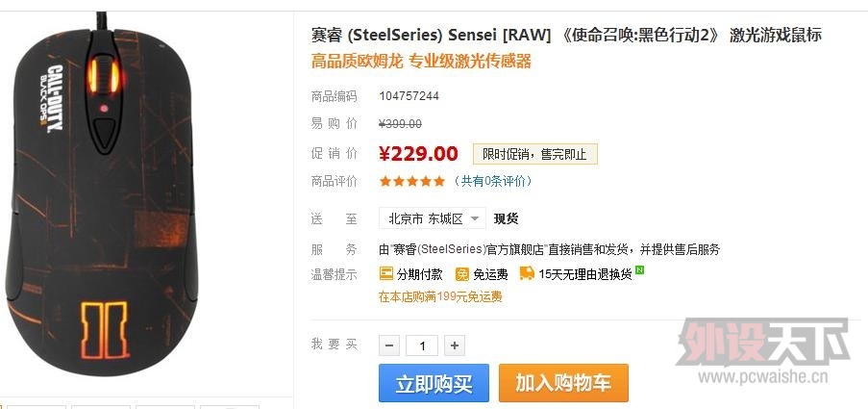Click the product title text
Viewport: 868px width, 409px height.
tap(566, 36)
